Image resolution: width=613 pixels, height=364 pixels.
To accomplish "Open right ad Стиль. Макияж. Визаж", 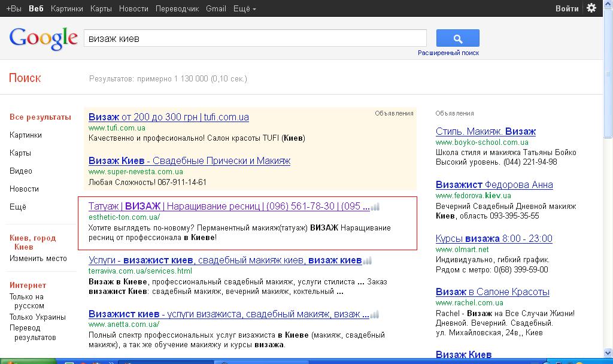I will tap(485, 131).
